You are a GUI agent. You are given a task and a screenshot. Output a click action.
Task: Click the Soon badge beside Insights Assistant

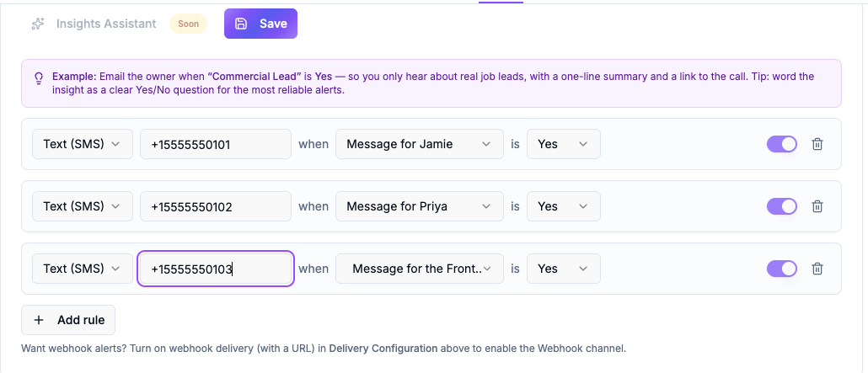pos(188,24)
